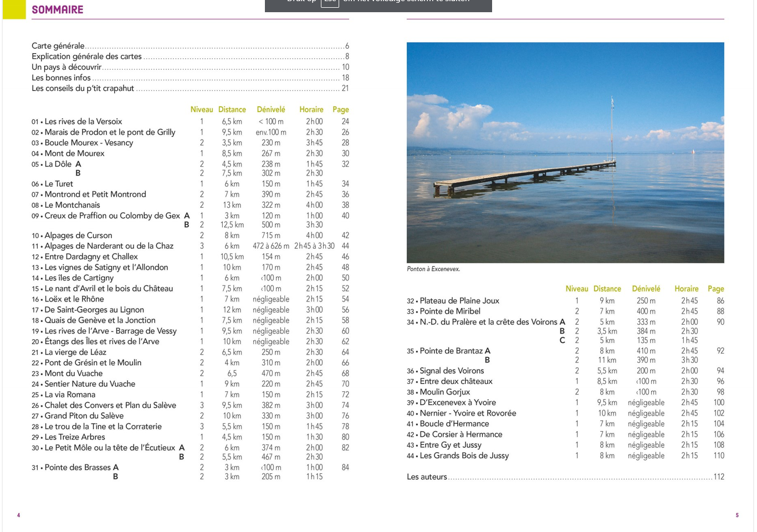Click the Ponton à Excenevex lake photo

tap(565, 152)
